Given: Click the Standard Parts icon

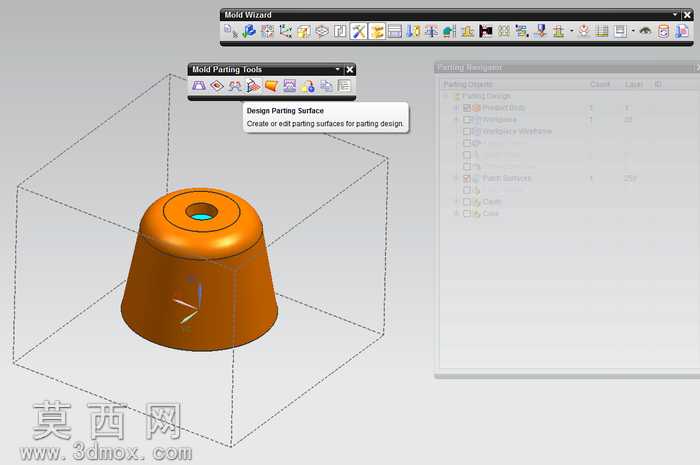Looking at the screenshot, I should point(413,31).
